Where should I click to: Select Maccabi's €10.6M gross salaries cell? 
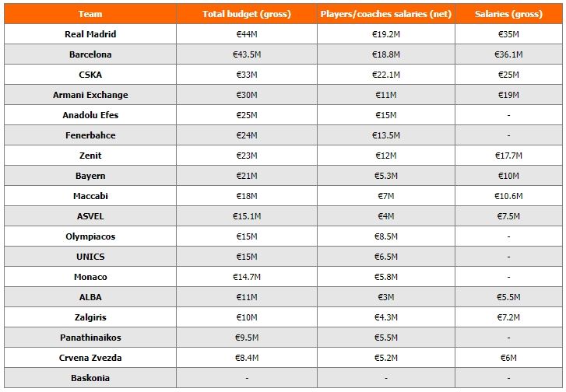(x=508, y=196)
